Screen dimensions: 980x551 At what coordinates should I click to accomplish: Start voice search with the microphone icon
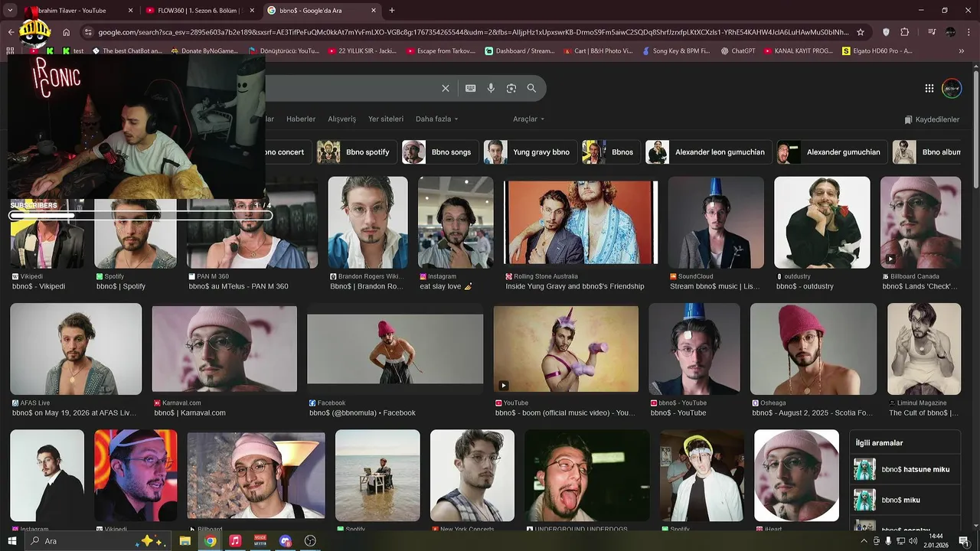[491, 88]
